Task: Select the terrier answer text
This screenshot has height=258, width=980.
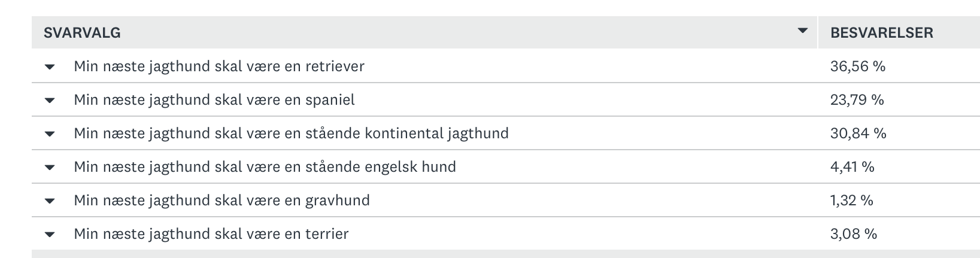Action: pyautogui.click(x=211, y=234)
